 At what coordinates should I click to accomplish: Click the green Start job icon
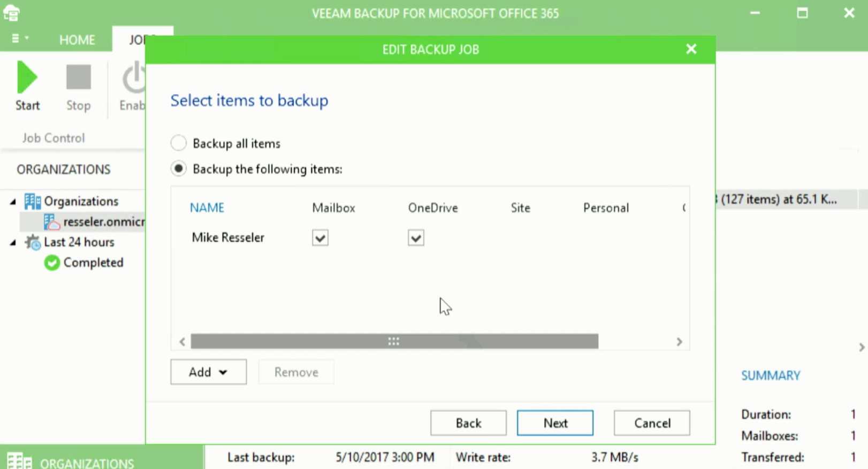(27, 78)
